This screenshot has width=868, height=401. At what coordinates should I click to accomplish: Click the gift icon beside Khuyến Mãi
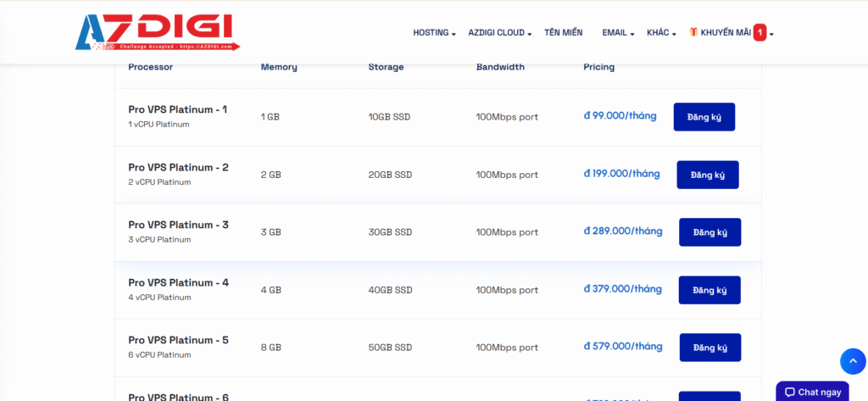pyautogui.click(x=693, y=32)
